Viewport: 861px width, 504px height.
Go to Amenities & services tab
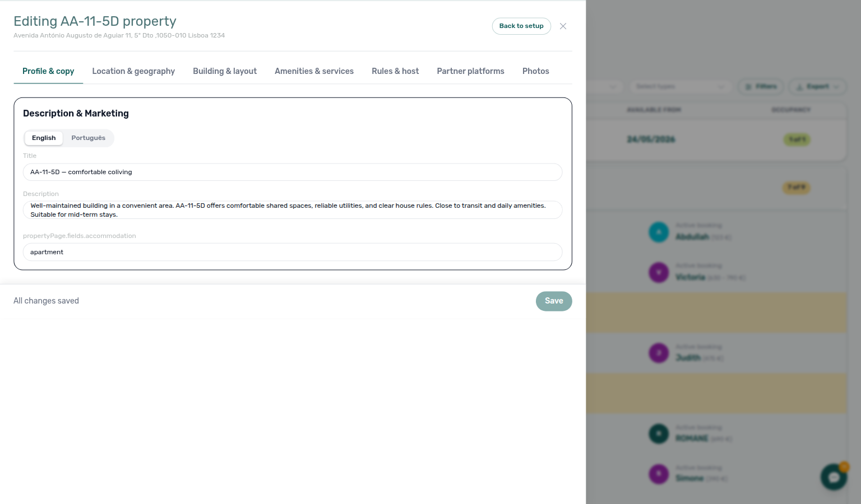pos(314,71)
